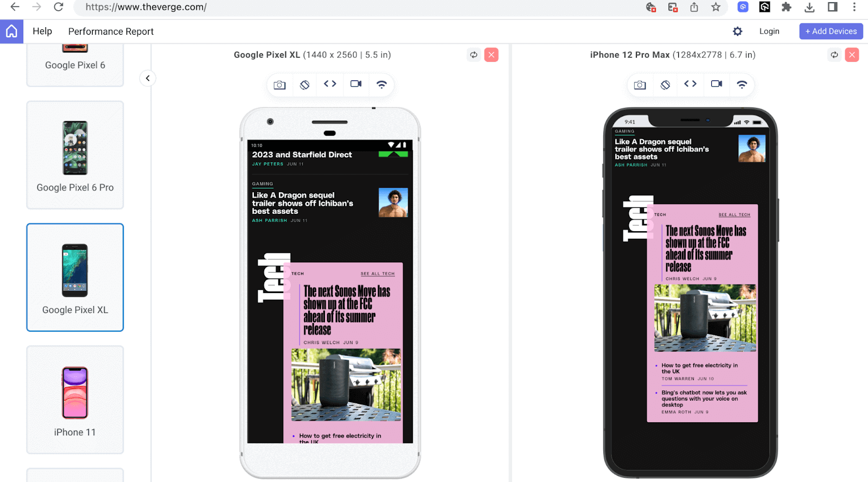868x482 pixels.
Task: Click SEE ALL TECH in the Pixel XL
Action: coord(378,274)
